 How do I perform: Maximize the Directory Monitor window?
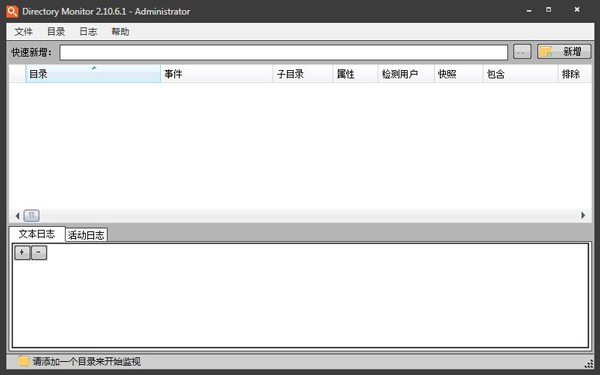549,10
